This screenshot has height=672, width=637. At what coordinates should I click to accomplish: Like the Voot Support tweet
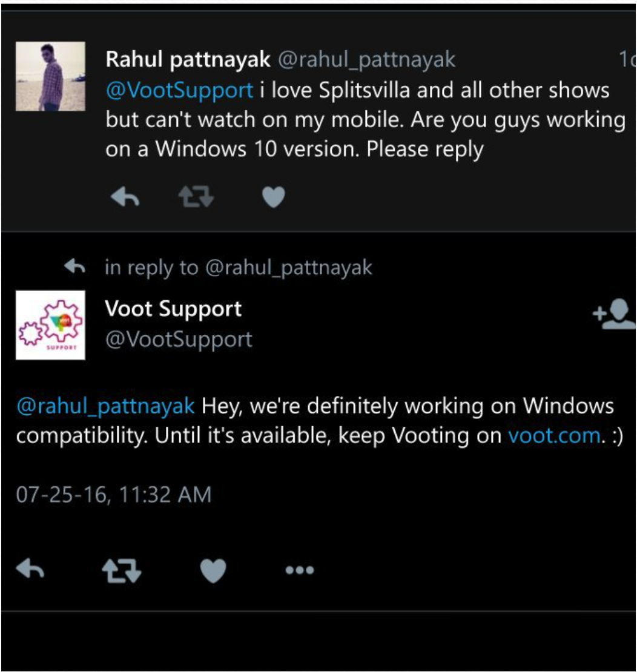[214, 570]
